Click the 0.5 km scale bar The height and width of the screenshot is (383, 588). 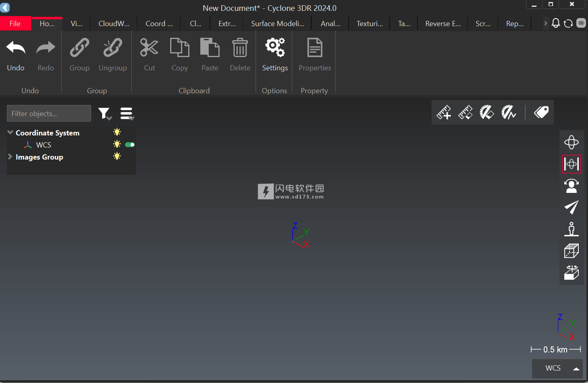click(555, 350)
